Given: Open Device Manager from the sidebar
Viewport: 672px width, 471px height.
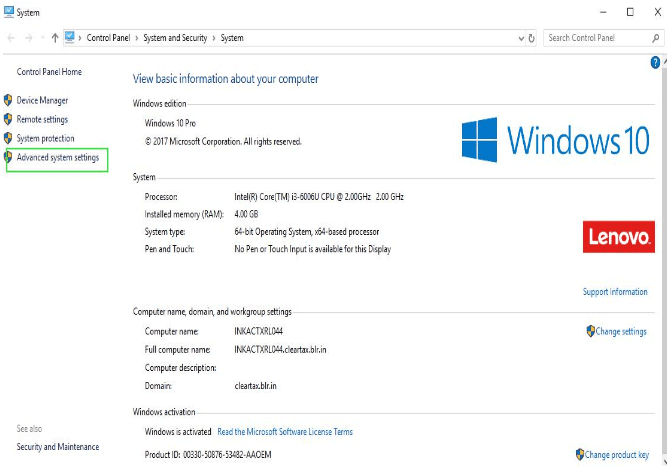Looking at the screenshot, I should point(42,100).
